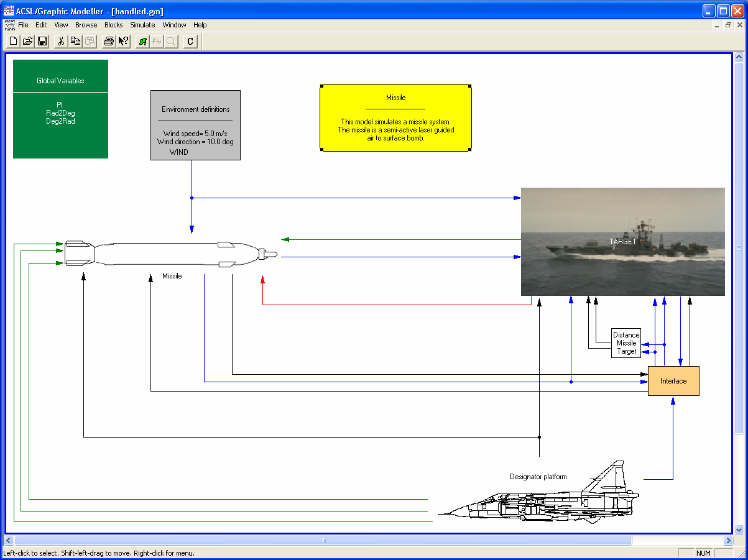This screenshot has width=748, height=560.
Task: Click the horizontal scrollbar thumb
Action: pos(323,540)
